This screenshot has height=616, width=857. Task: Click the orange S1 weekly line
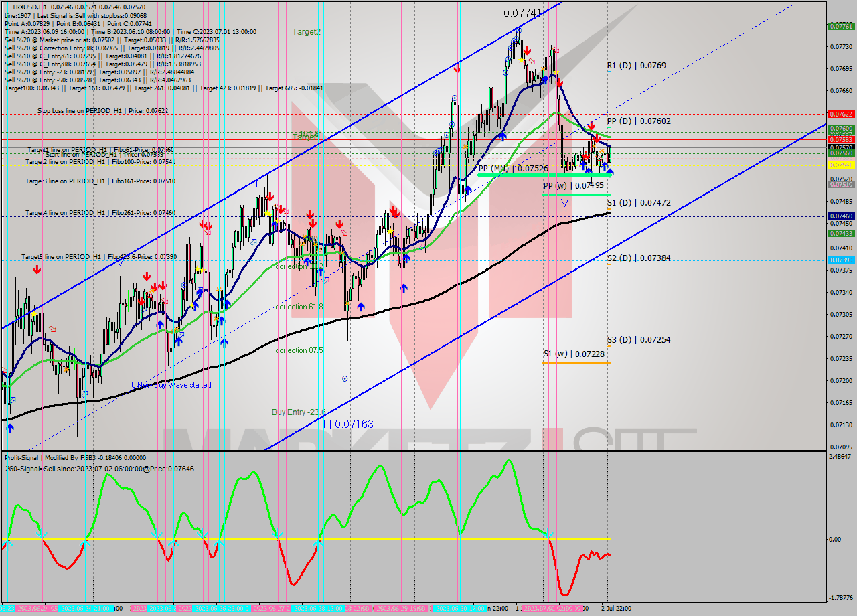pos(576,363)
